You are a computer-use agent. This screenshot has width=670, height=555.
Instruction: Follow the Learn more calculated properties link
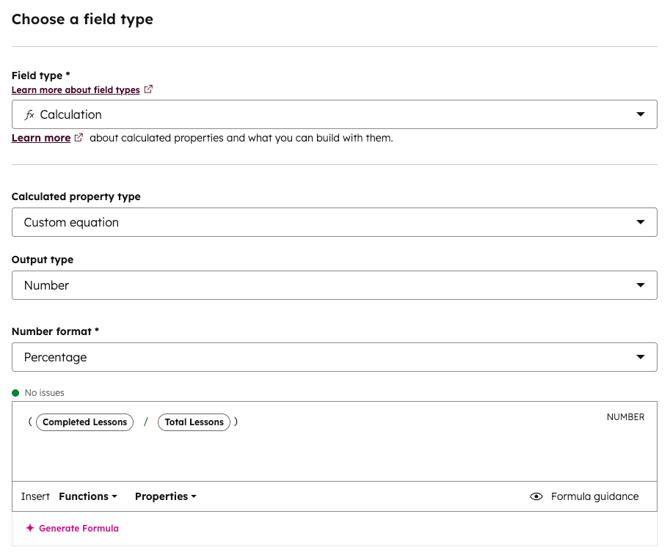[x=41, y=138]
